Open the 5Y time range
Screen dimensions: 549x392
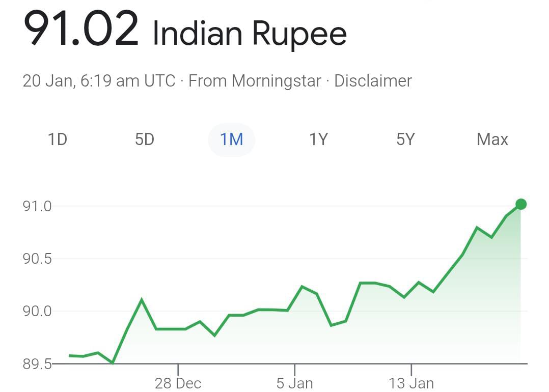405,139
